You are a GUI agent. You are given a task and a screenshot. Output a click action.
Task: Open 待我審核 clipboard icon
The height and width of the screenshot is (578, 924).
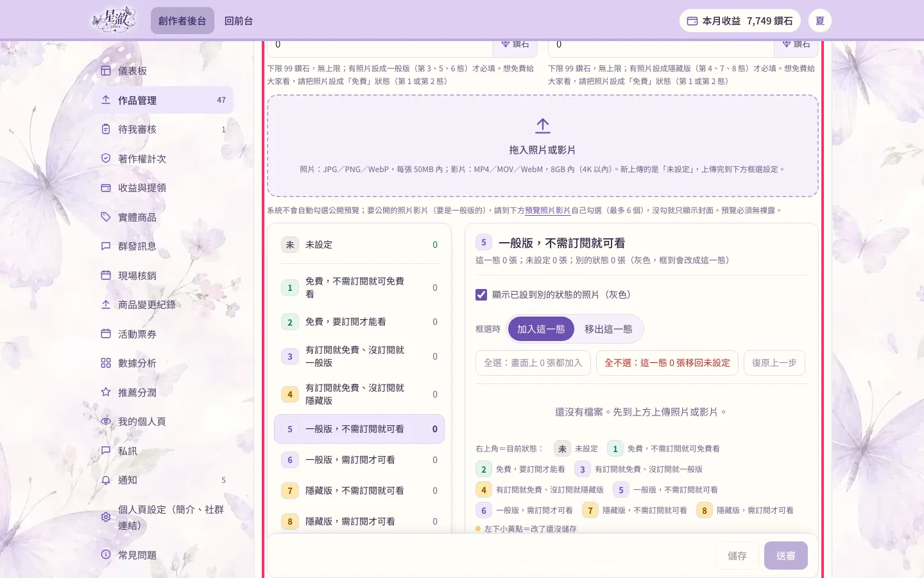106,129
